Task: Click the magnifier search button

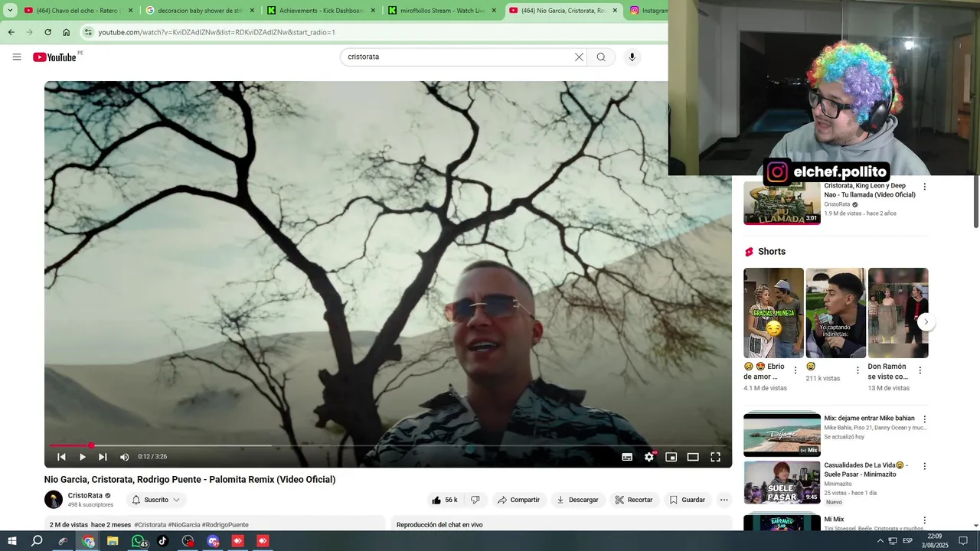Action: click(x=601, y=57)
